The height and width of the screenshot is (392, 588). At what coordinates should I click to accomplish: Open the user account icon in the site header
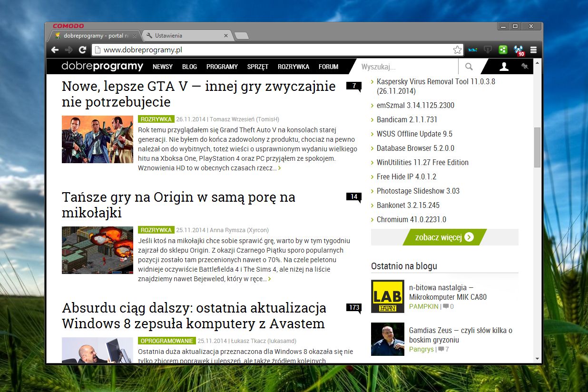(x=504, y=67)
